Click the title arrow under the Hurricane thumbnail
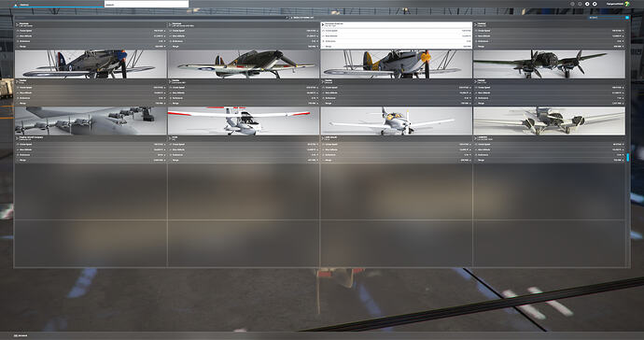Image resolution: width=644 pixels, height=340 pixels. 170,82
